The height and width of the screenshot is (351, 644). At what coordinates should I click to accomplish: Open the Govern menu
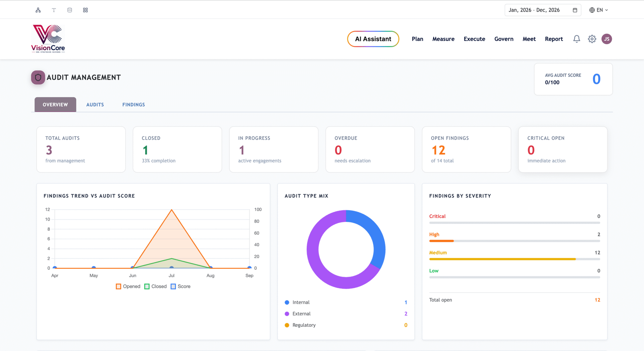[504, 39]
